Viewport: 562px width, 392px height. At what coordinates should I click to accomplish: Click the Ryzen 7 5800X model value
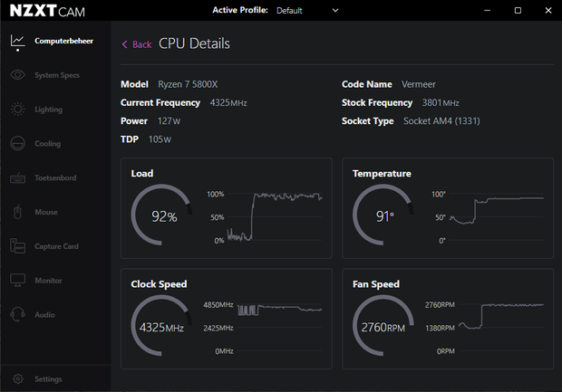coord(188,84)
